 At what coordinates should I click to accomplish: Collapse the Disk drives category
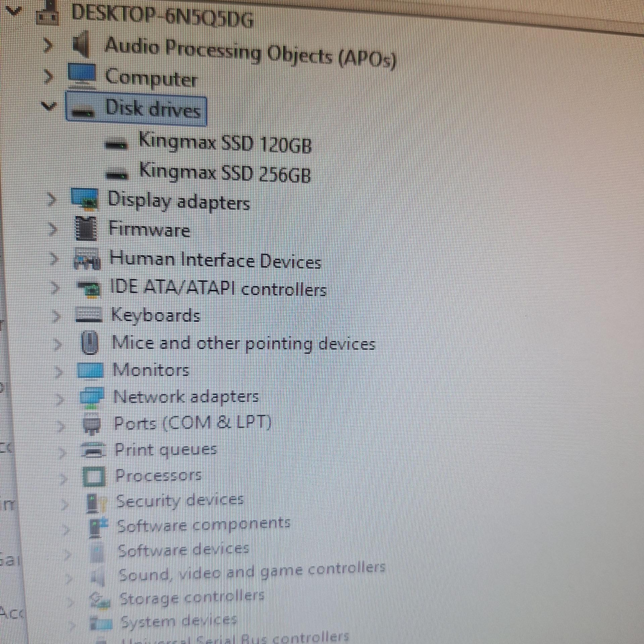click(x=49, y=107)
